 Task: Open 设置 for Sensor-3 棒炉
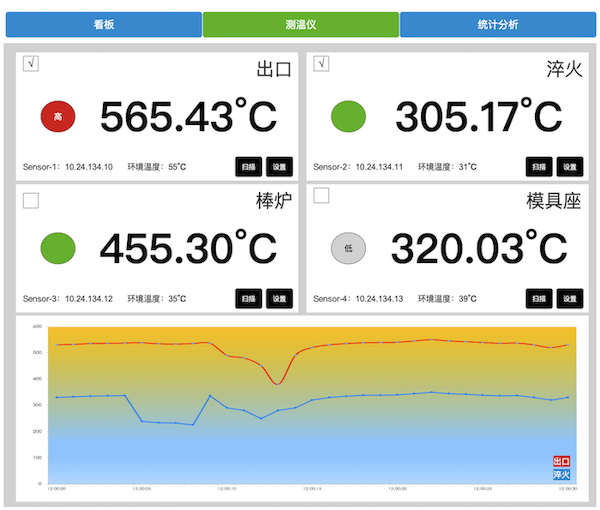(279, 298)
